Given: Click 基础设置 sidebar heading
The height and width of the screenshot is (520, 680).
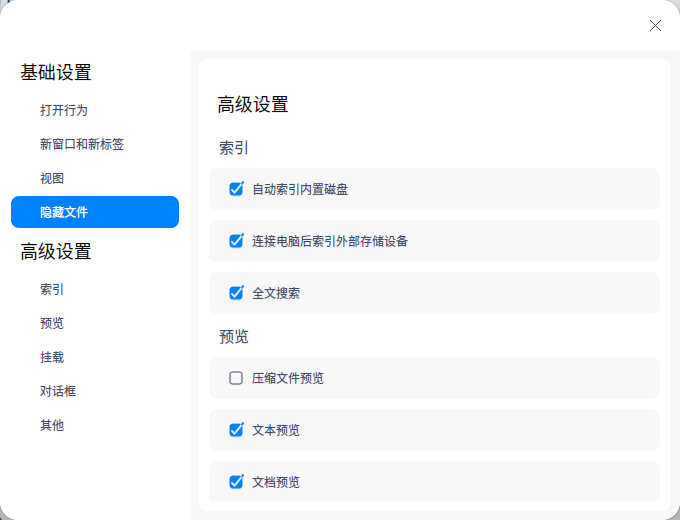Looking at the screenshot, I should pos(56,72).
